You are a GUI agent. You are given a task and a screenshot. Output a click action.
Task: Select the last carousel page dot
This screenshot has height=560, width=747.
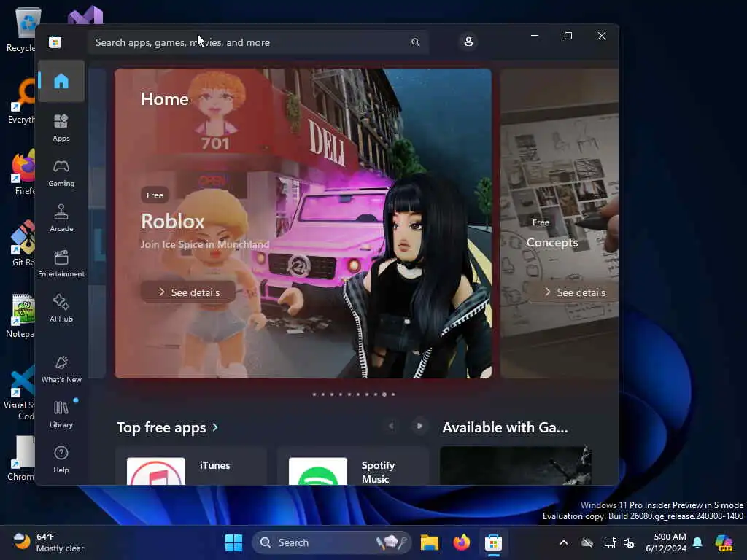[x=393, y=394]
